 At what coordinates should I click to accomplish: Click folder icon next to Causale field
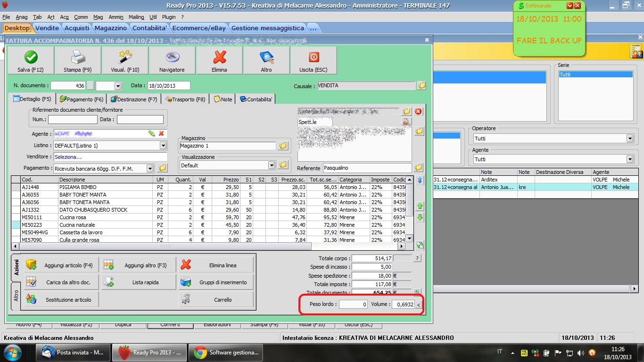421,85
